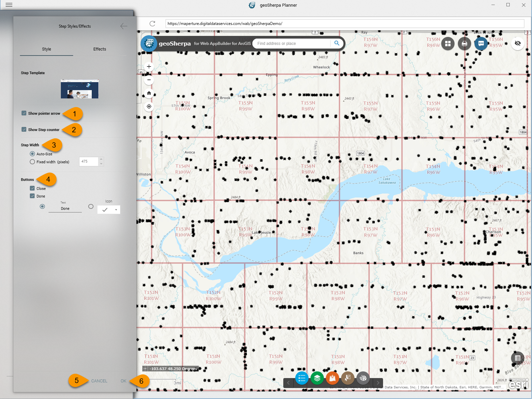Open the Layer List widget
This screenshot has width=532, height=399.
tap(317, 378)
